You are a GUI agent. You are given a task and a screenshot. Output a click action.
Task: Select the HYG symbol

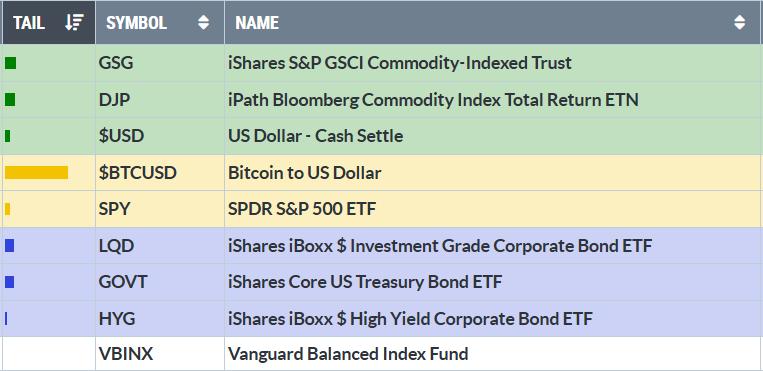117,319
